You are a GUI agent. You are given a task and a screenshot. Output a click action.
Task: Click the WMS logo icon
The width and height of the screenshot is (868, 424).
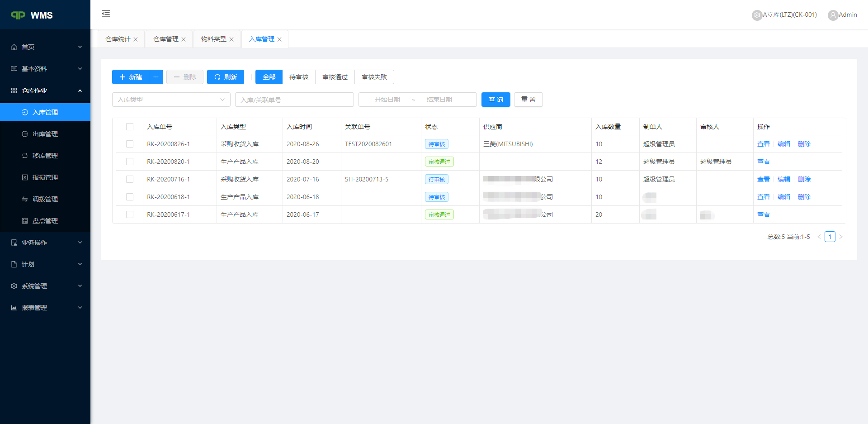(18, 15)
